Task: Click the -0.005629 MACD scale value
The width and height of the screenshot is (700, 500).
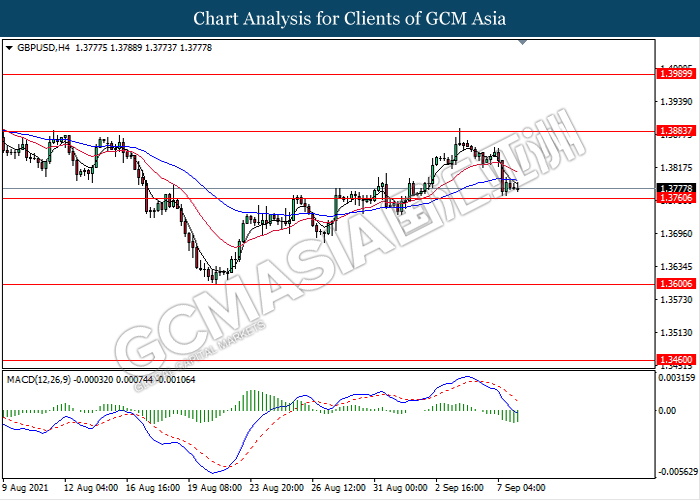Action: click(678, 472)
